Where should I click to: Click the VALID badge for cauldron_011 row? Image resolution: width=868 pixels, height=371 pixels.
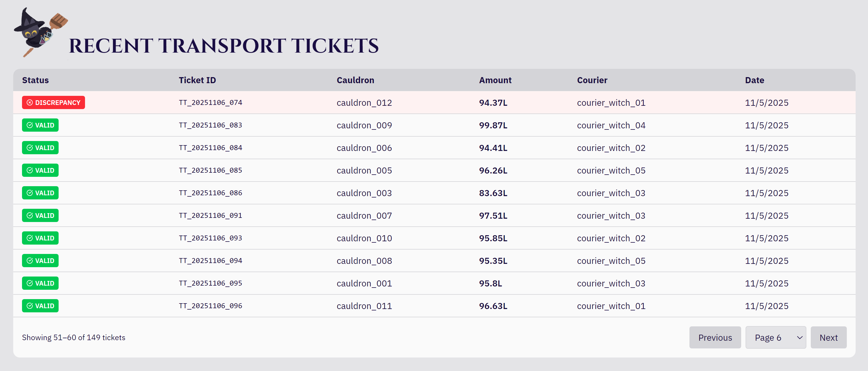(40, 306)
